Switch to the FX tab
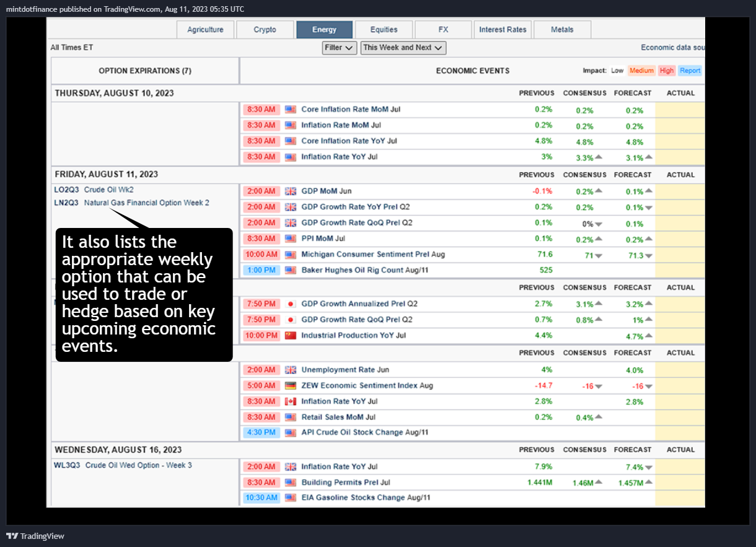This screenshot has width=756, height=547. click(x=443, y=30)
